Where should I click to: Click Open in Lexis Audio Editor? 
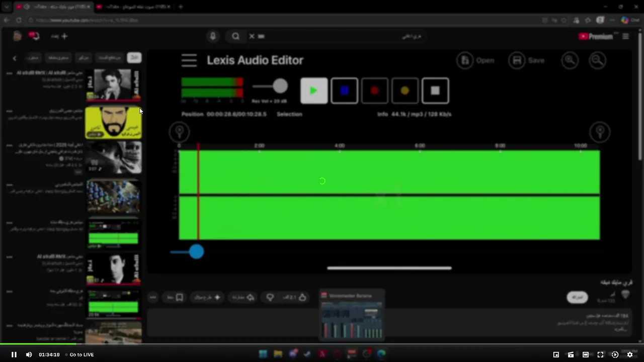[476, 60]
